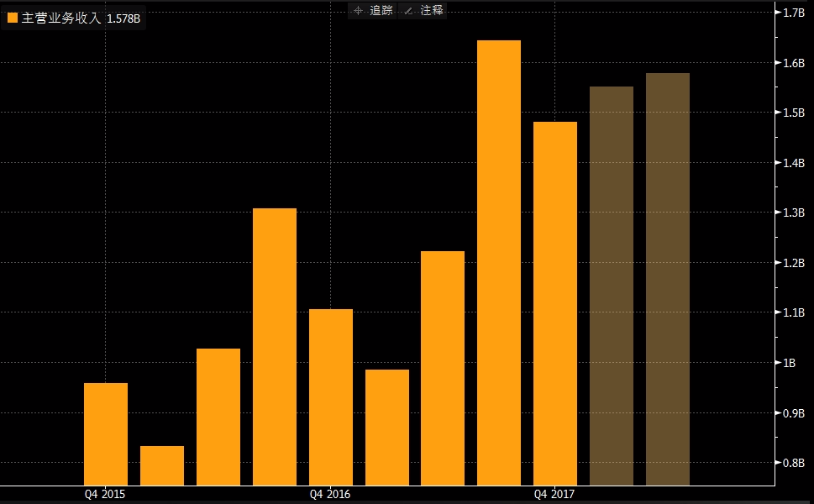Click the 0.8B y-axis label
The height and width of the screenshot is (504, 814).
[794, 463]
